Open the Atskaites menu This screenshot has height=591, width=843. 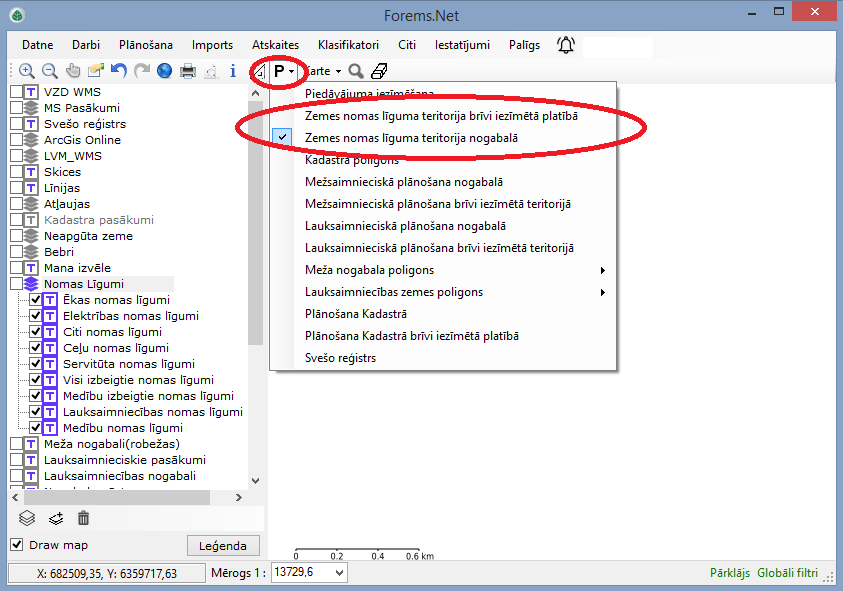275,45
